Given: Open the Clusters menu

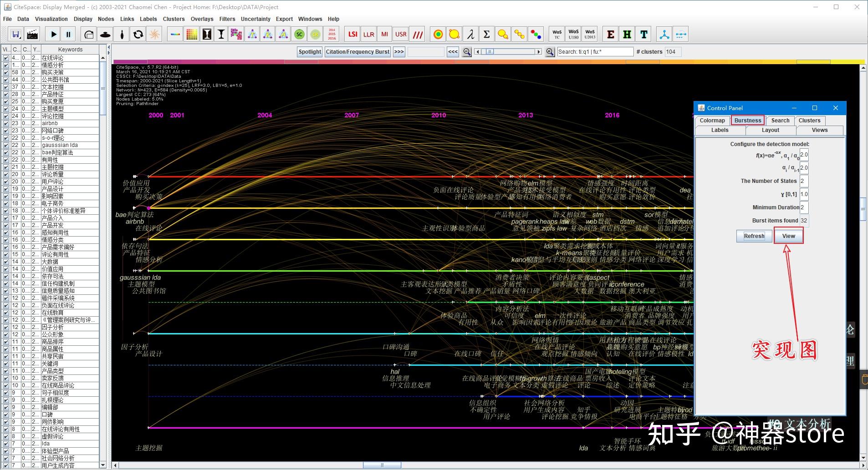Looking at the screenshot, I should [x=174, y=19].
